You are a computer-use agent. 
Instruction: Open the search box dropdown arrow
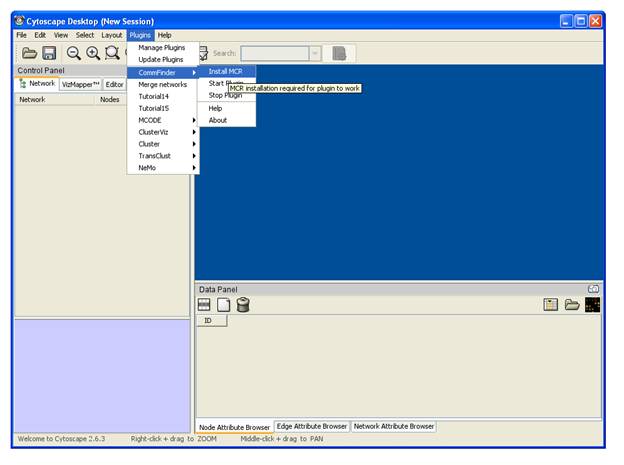[315, 53]
